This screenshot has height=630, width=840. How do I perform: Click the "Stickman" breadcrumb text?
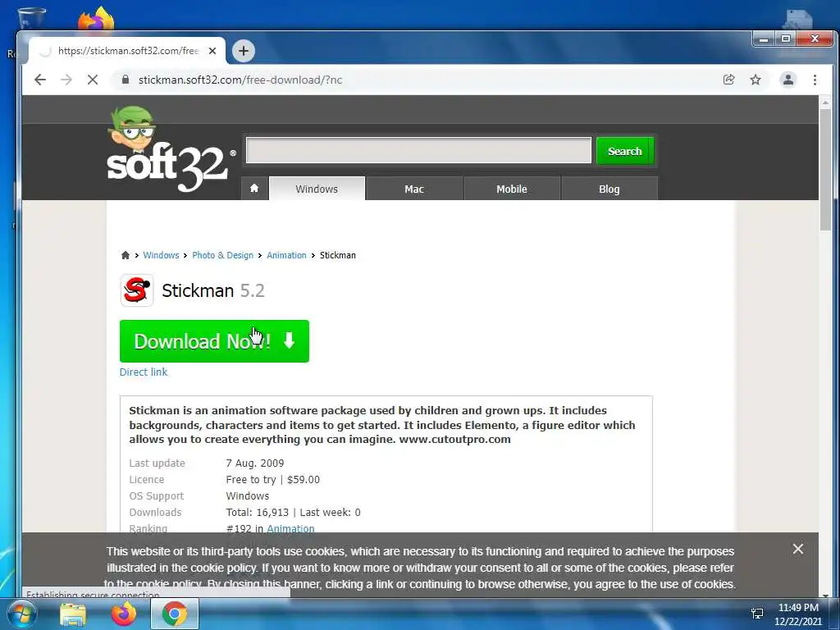click(337, 255)
